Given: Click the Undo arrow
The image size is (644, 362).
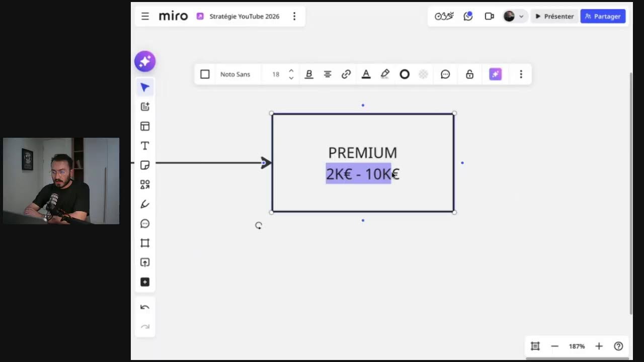Looking at the screenshot, I should (x=145, y=307).
